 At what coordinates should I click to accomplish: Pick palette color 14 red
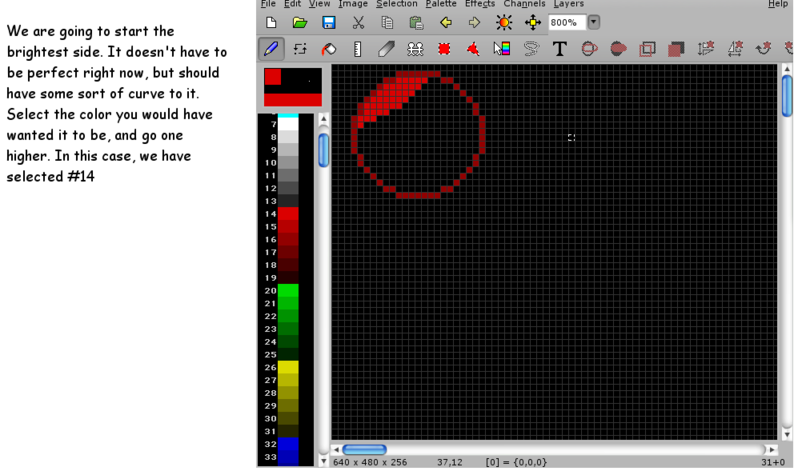click(288, 214)
